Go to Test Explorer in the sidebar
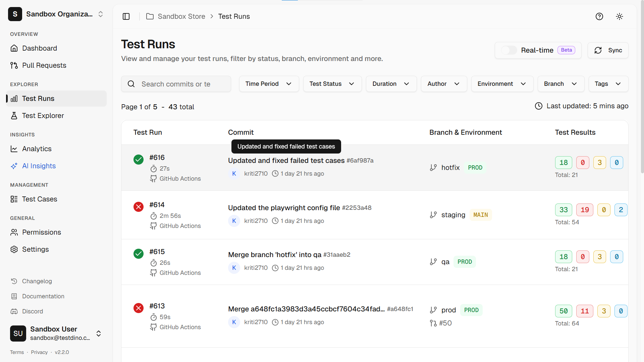The width and height of the screenshot is (644, 362). tap(43, 116)
